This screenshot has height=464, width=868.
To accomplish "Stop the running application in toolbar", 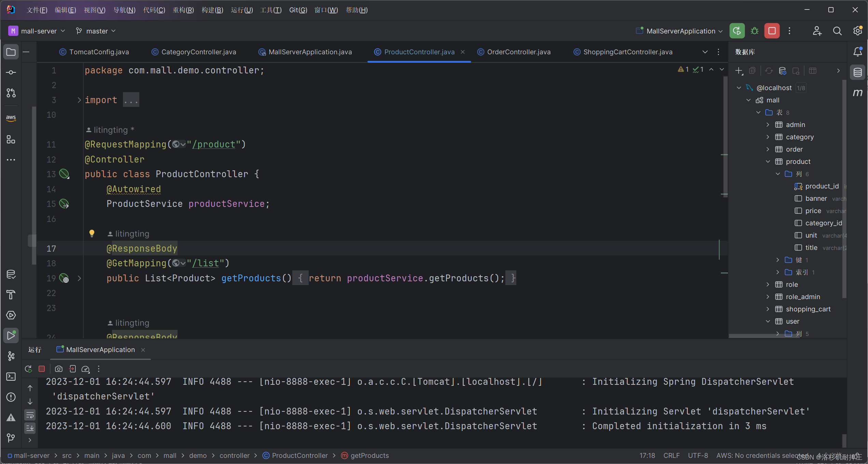I will pos(772,31).
